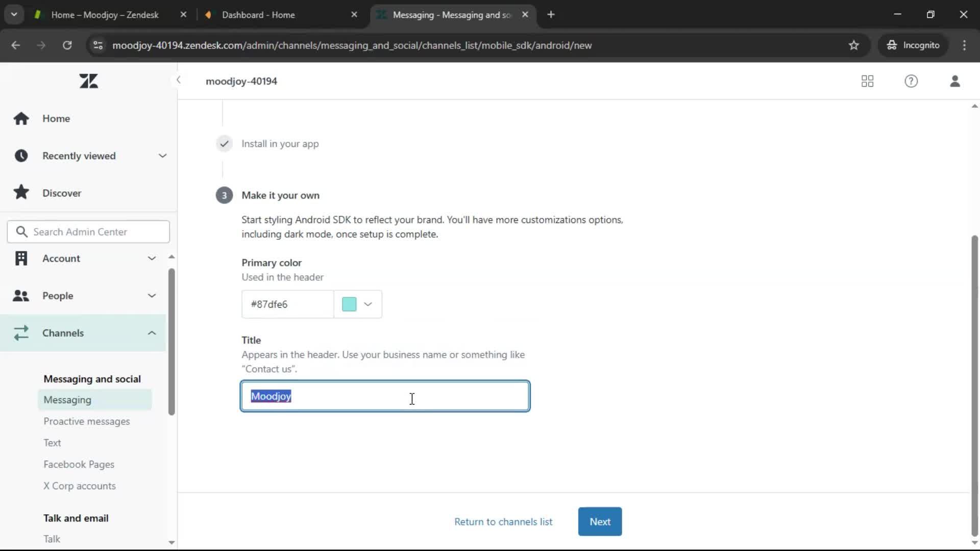Click the Recently viewed clock icon
Screen dimensions: 980x551
point(21,156)
